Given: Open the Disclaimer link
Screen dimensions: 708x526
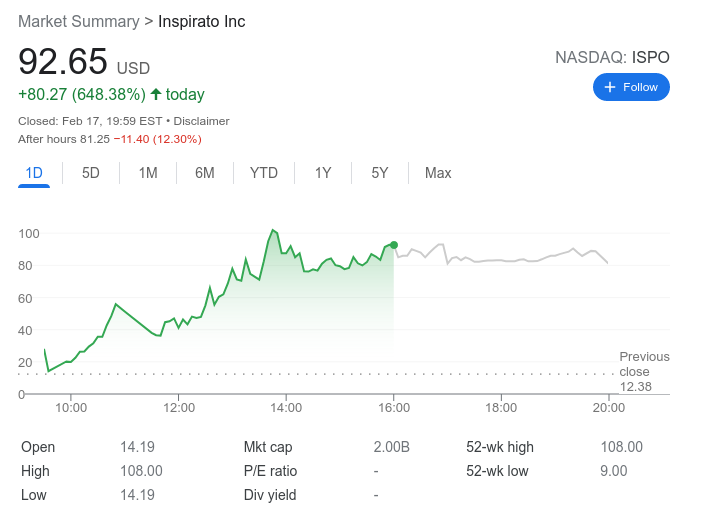Looking at the screenshot, I should 201,121.
